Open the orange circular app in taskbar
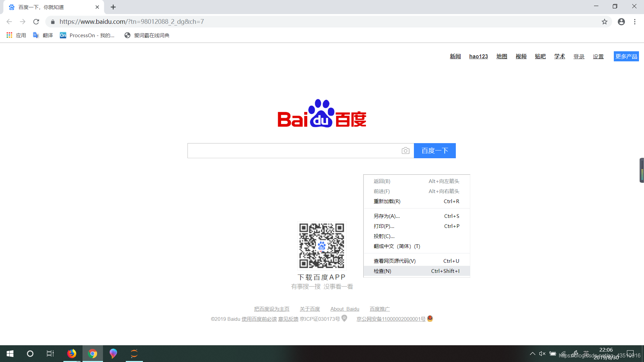Screen dimensions: 644x362 tap(134, 354)
